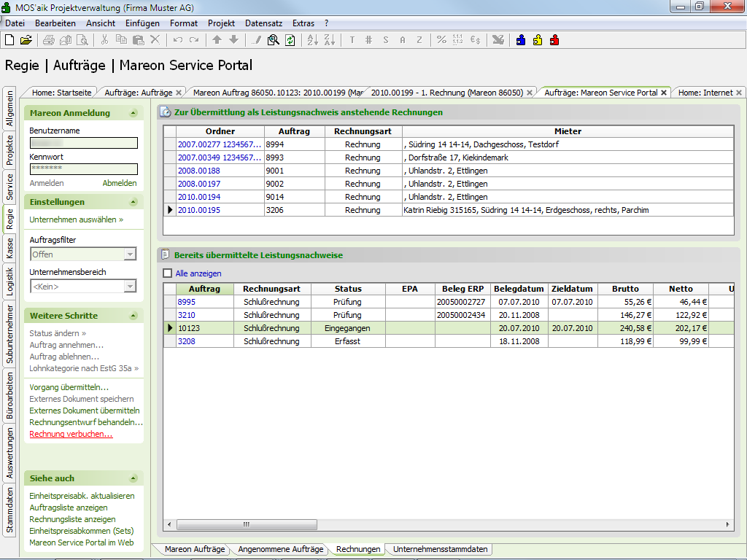Switch to the Mareon Aufträge bottom tab
Image resolution: width=747 pixels, height=560 pixels.
tap(194, 549)
